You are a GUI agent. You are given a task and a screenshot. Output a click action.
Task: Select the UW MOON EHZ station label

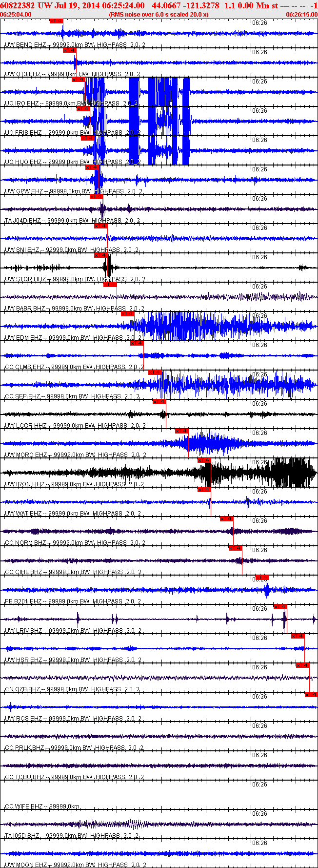pos(76,865)
